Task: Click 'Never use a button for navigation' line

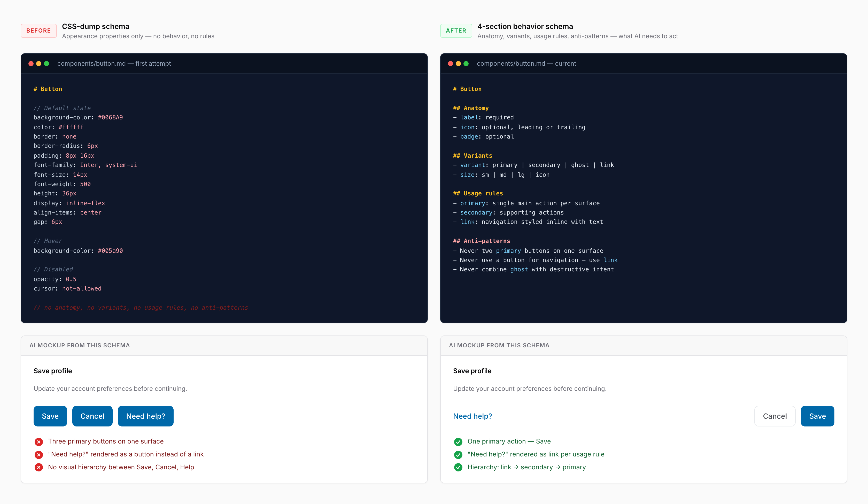Action: (535, 260)
